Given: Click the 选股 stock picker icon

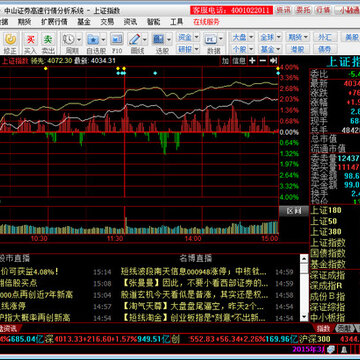Looking at the screenshot, I should coord(158,39).
